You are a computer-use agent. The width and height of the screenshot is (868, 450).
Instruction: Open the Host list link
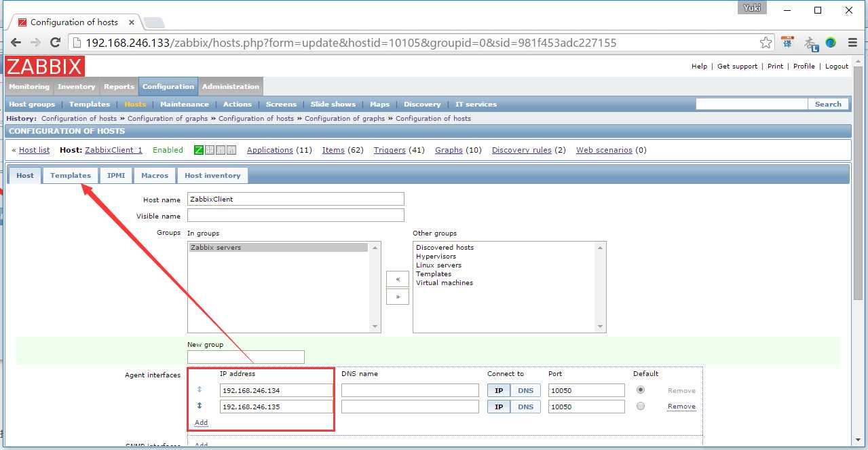(34, 150)
